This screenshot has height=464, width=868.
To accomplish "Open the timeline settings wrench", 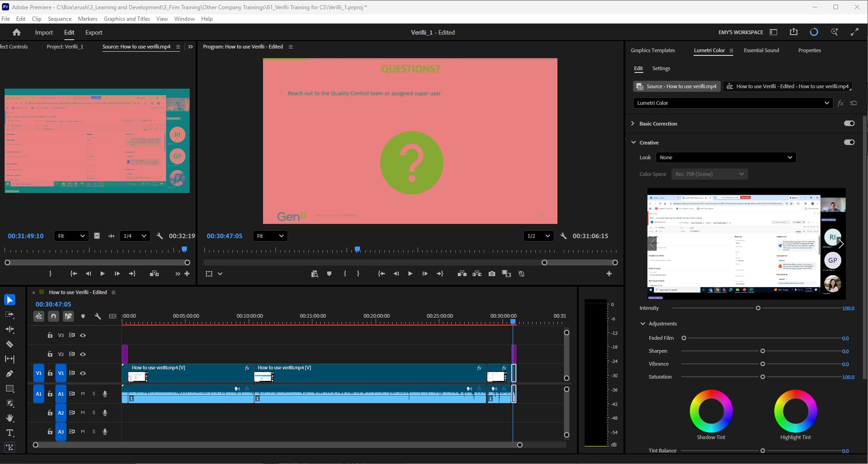I will click(x=98, y=316).
